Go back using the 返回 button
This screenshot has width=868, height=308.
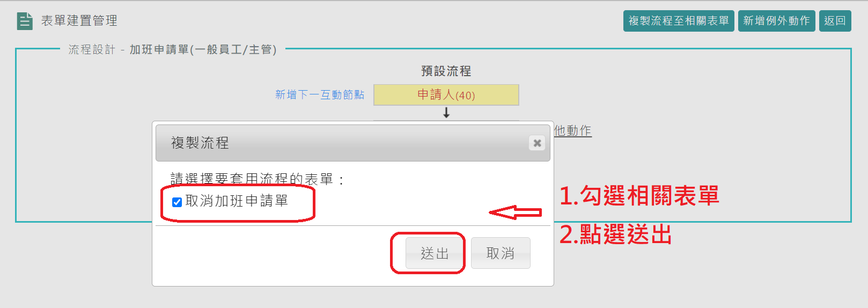coord(835,21)
